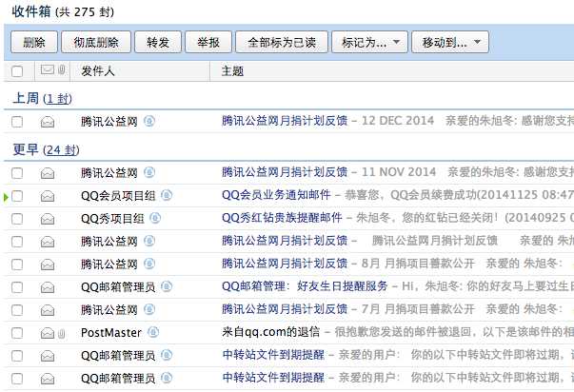This screenshot has width=574, height=392.
Task: Click the attachment paperclip column header icon
Action: [x=62, y=69]
